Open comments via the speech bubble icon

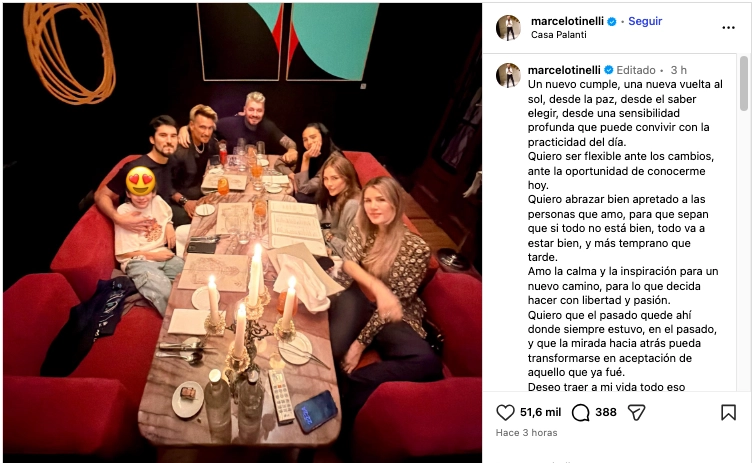point(581,412)
